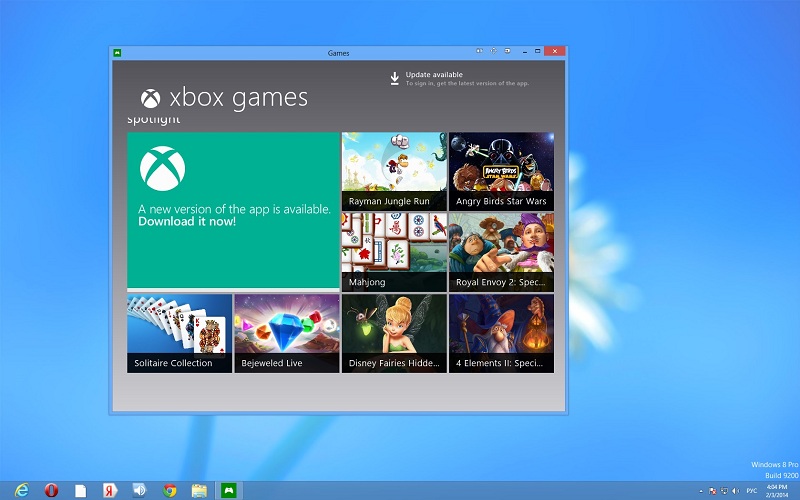
Task: Switch input language via РУС indicator
Action: pos(752,491)
